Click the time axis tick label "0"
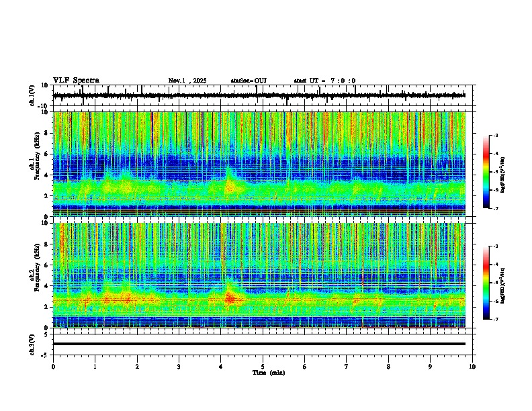The height and width of the screenshot is (411, 532). pos(53,367)
